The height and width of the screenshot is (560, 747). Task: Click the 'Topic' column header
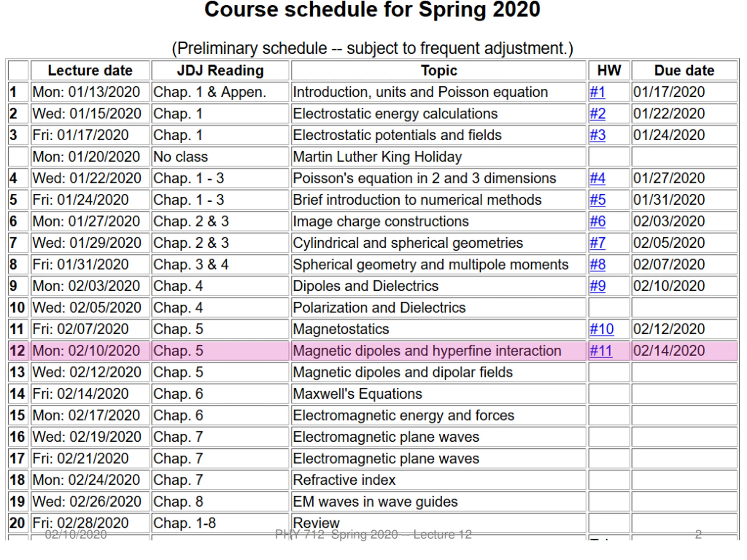(439, 71)
